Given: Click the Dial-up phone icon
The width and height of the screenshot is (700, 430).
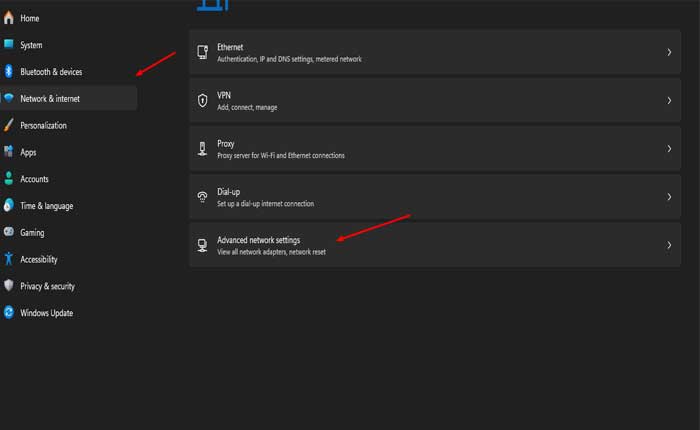Looking at the screenshot, I should [x=203, y=197].
